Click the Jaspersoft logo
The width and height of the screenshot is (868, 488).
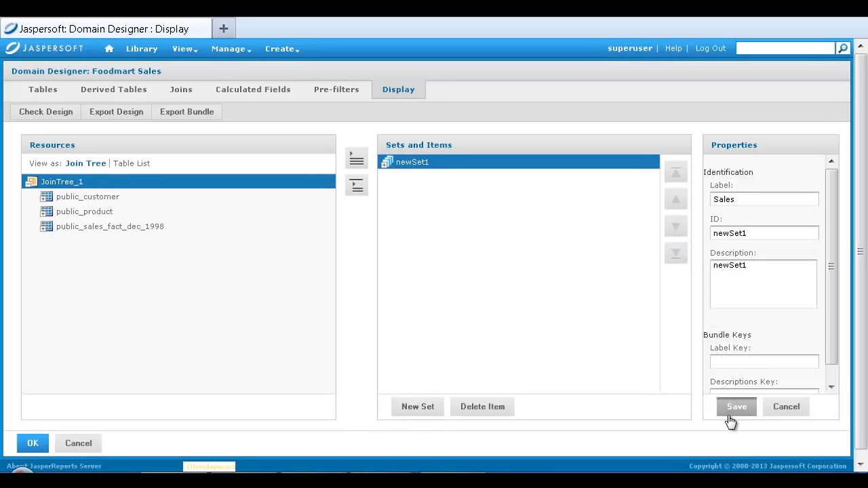pos(45,48)
